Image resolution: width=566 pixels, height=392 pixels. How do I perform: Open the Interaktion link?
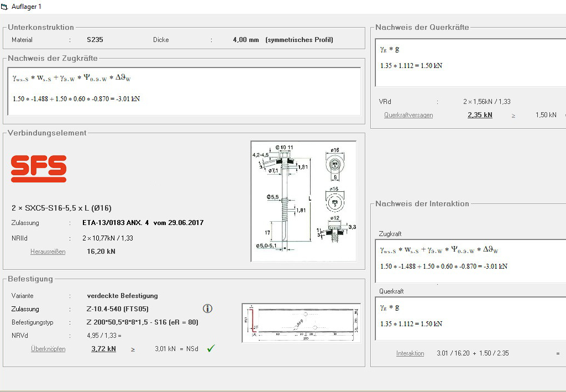[410, 353]
